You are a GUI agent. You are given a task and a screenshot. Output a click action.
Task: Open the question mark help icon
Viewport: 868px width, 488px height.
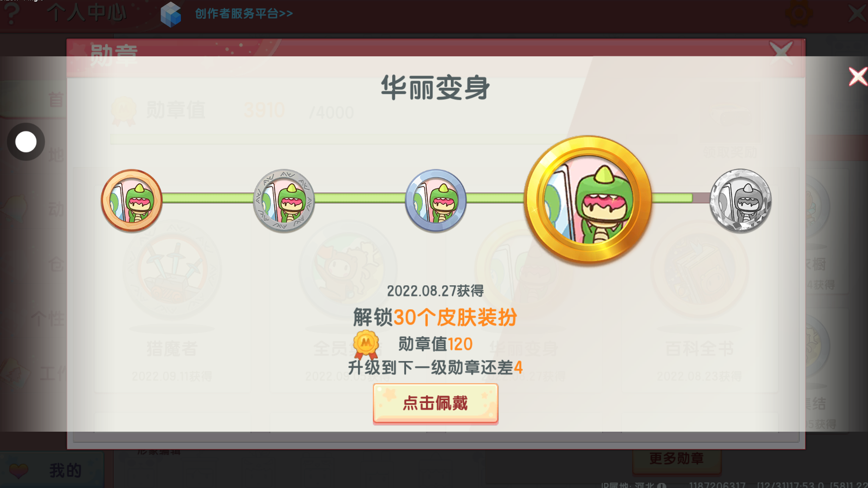tap(11, 13)
